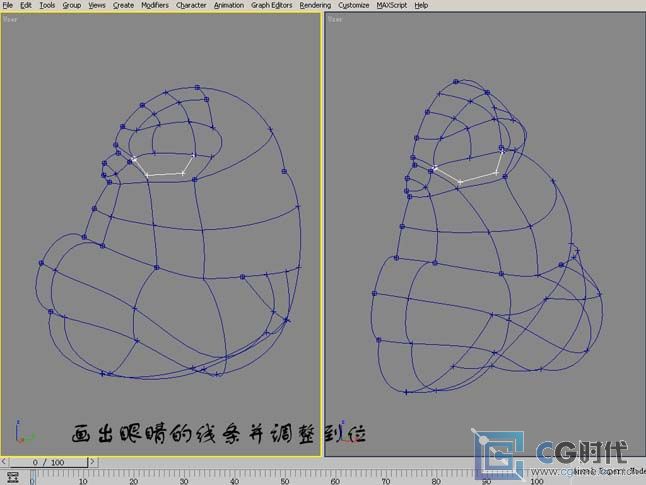Open the Animation menu
The height and width of the screenshot is (485, 646).
(229, 5)
